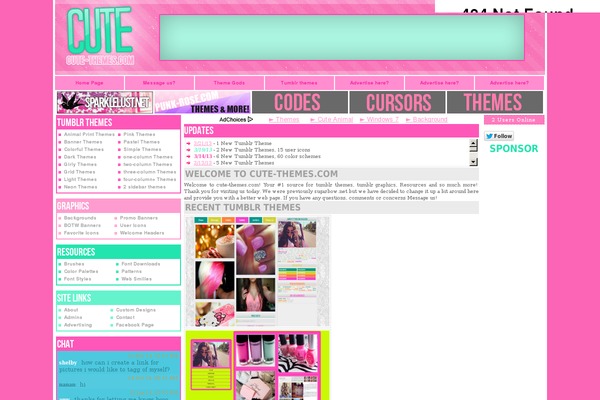Screen dimensions: 600x400
Task: Open Neon Themes link
Action: point(80,187)
